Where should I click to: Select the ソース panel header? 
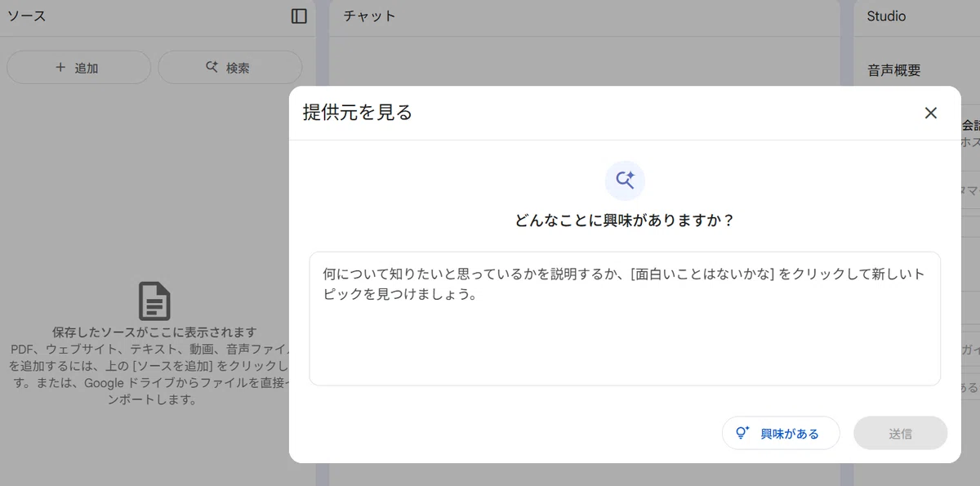(27, 16)
